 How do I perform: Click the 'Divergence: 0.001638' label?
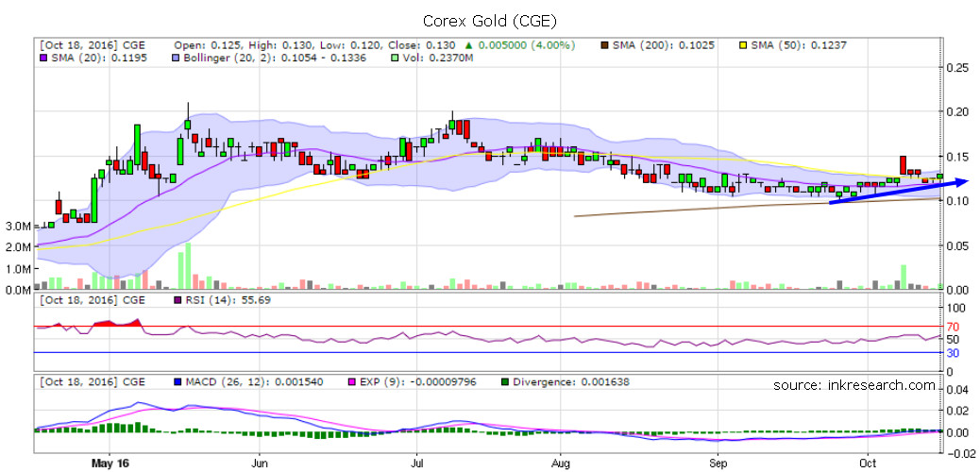coord(571,382)
